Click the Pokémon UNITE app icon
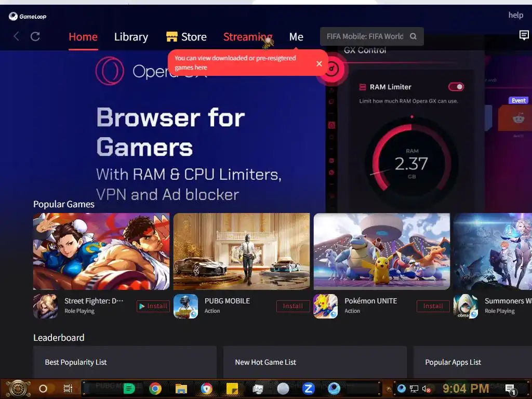This screenshot has width=532, height=399. coord(325,306)
